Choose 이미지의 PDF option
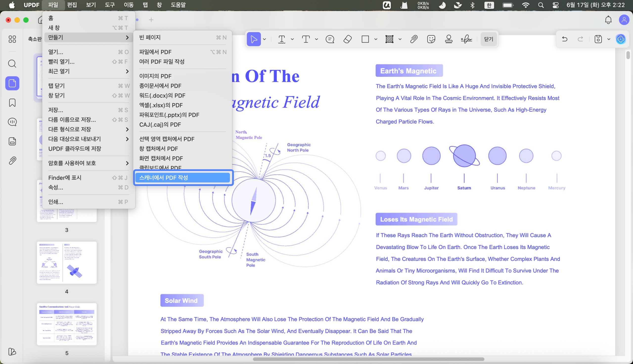The image size is (633, 364). [x=183, y=76]
